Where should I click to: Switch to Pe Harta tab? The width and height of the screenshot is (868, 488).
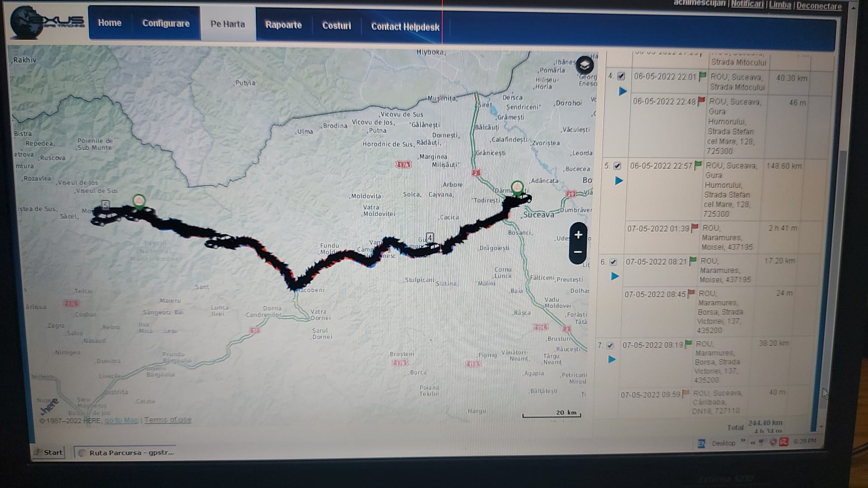click(x=227, y=24)
